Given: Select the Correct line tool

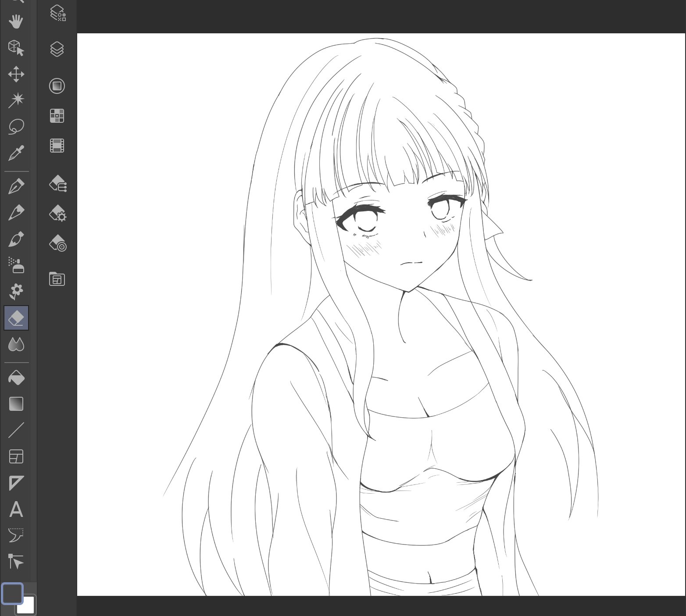Looking at the screenshot, I should click(16, 562).
